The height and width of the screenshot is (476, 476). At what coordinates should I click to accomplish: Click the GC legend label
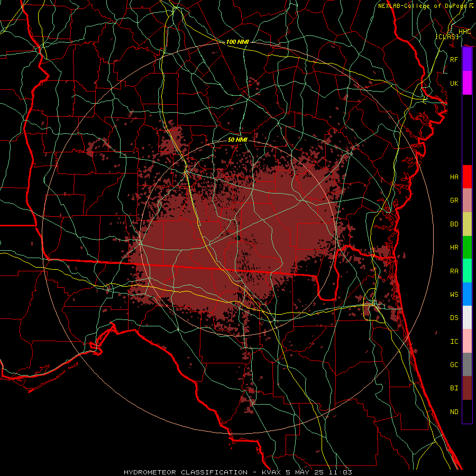coord(454,365)
